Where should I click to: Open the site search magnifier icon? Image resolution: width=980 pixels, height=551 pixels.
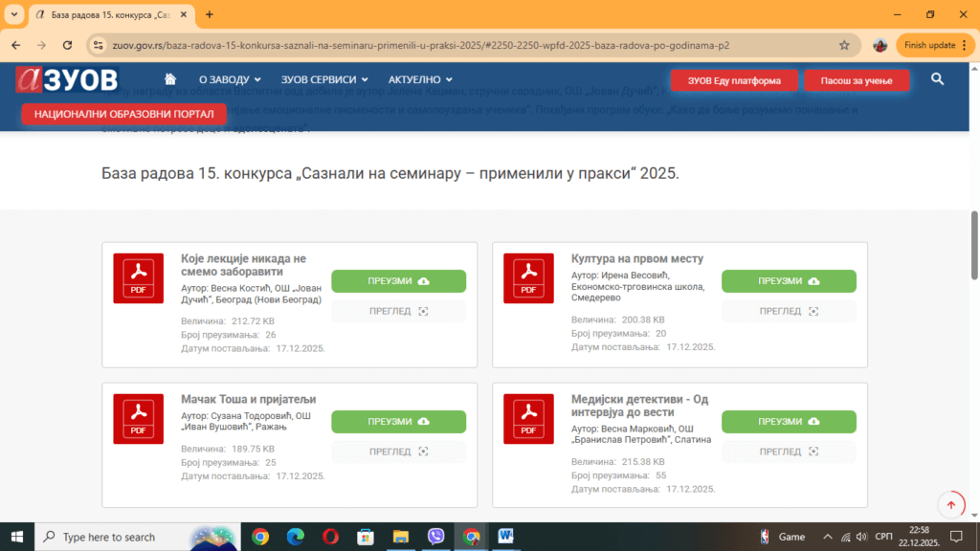click(x=937, y=79)
